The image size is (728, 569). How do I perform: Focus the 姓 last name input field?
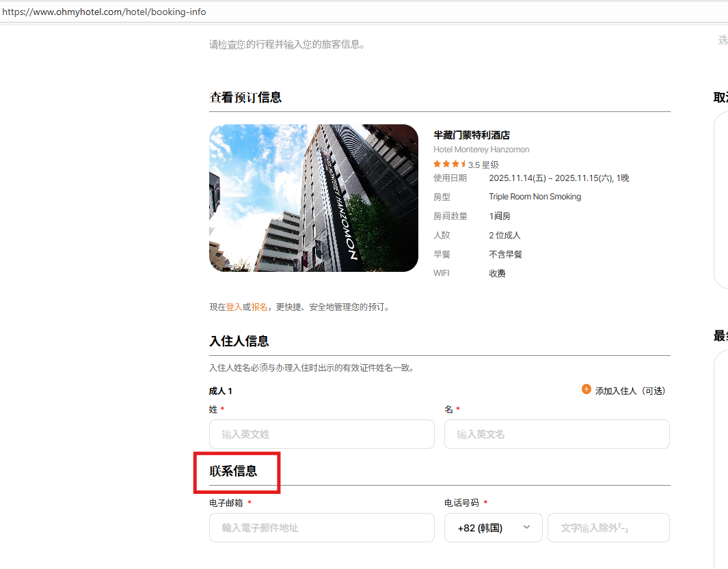tap(321, 434)
